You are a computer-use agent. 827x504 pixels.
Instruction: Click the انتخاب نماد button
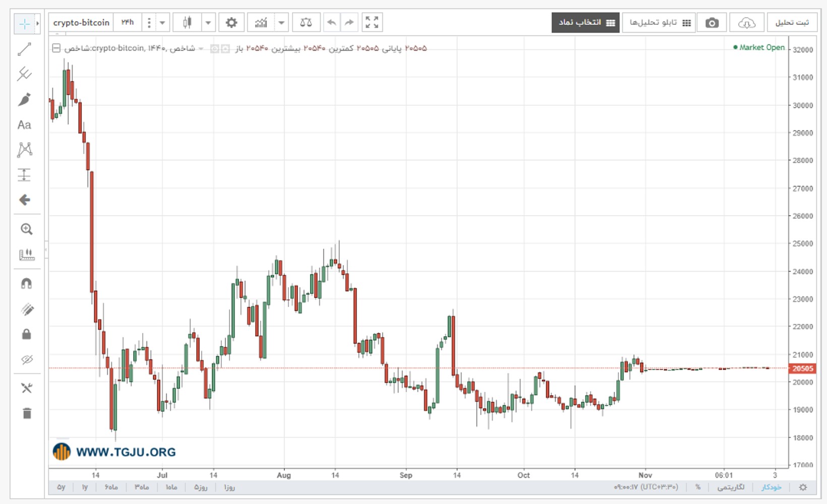[585, 23]
